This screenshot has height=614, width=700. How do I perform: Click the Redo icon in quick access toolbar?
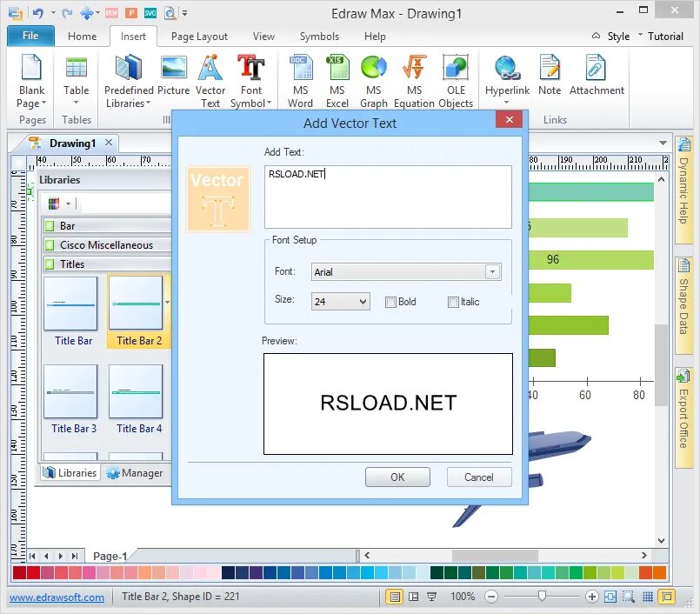(67, 13)
